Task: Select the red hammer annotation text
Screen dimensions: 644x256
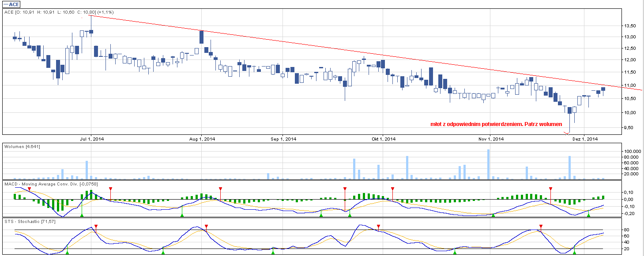Action: tap(496, 124)
